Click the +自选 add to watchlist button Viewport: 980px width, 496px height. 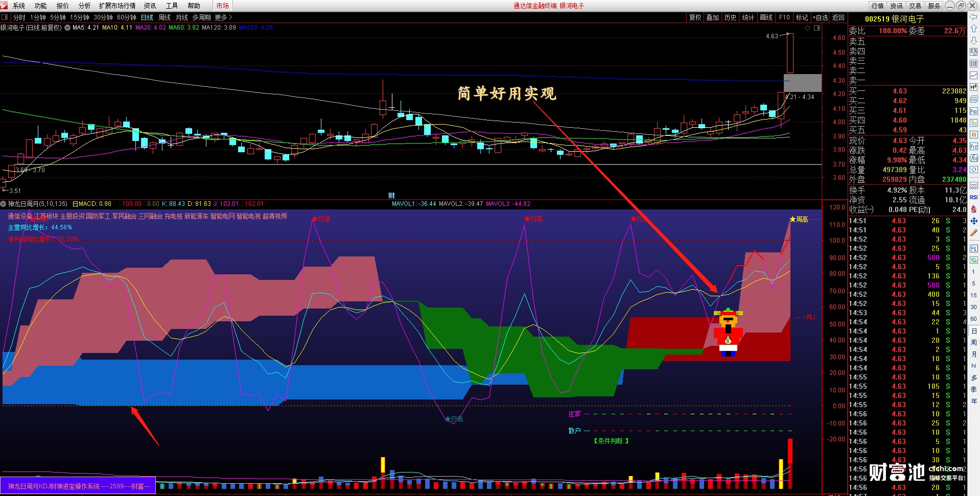[820, 17]
